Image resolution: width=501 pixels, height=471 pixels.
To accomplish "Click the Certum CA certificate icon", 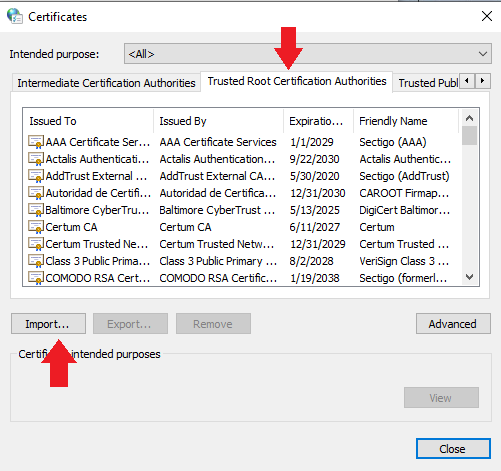I will pos(36,227).
